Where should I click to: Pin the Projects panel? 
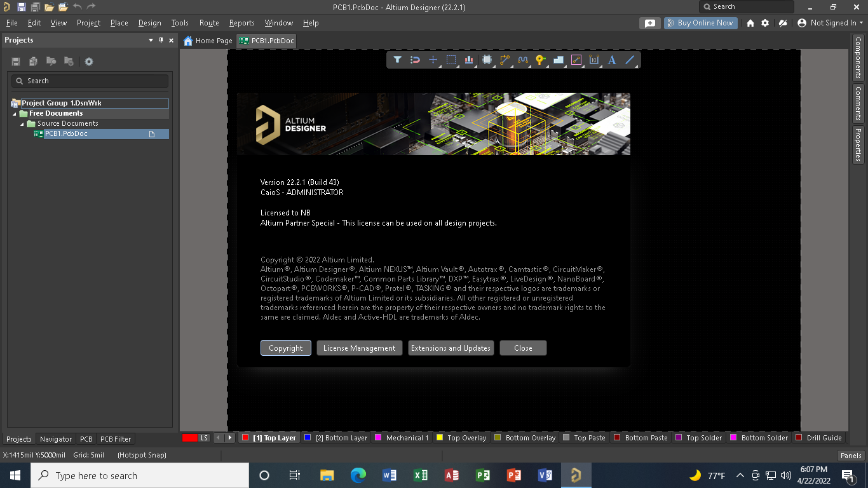pyautogui.click(x=161, y=40)
